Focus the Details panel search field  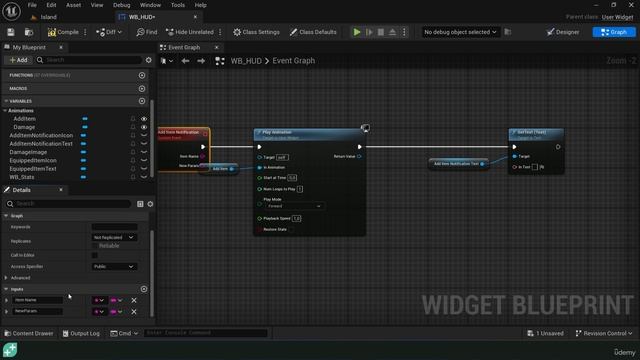pos(68,204)
